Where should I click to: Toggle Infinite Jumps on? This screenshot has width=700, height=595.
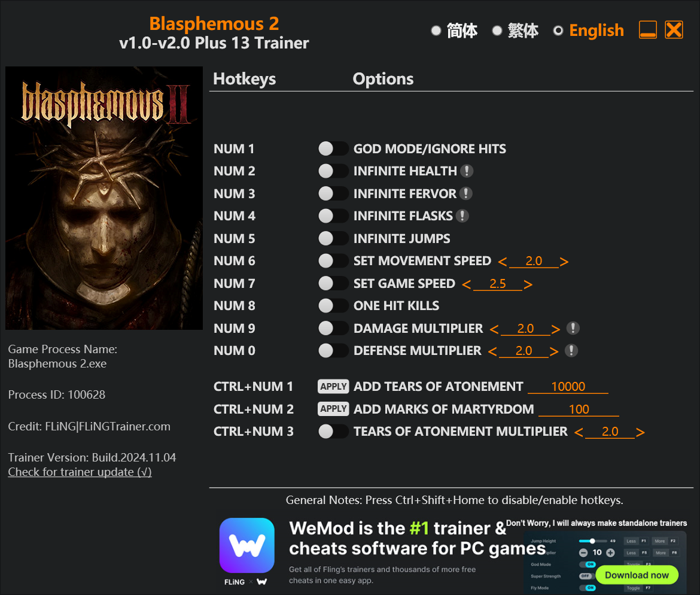coord(333,238)
